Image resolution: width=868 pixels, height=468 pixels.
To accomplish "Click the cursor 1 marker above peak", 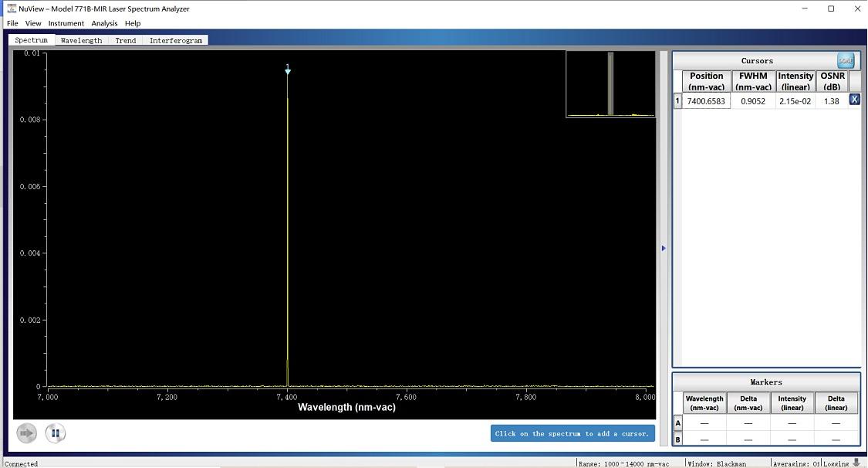I will [288, 70].
